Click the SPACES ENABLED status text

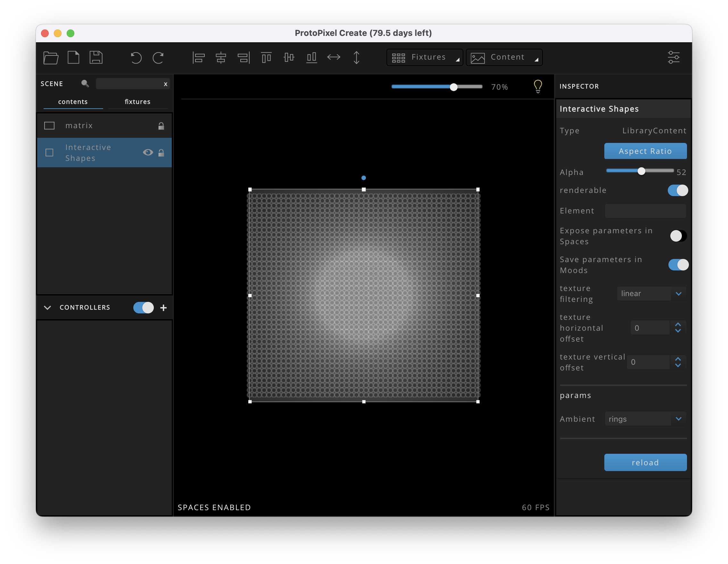click(214, 507)
